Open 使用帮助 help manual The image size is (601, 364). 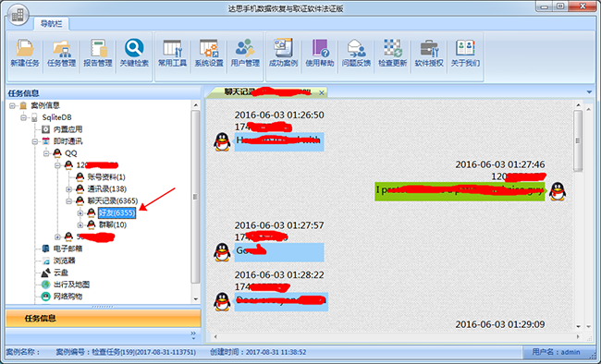point(320,53)
